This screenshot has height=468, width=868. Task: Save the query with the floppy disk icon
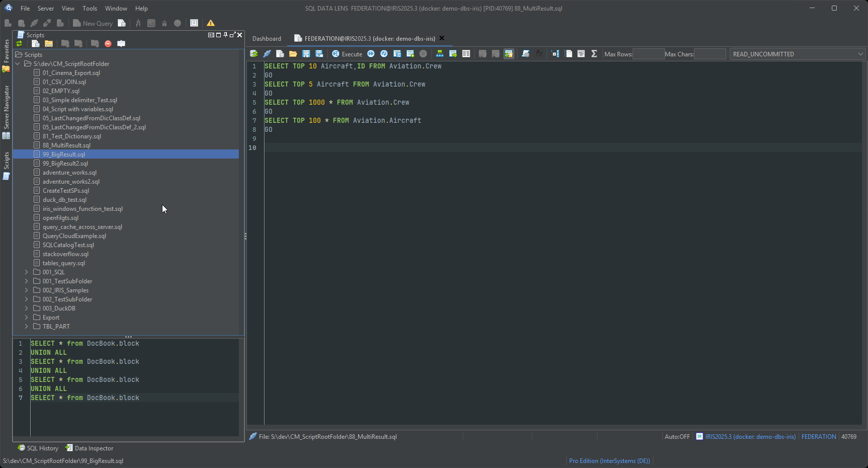pos(306,54)
